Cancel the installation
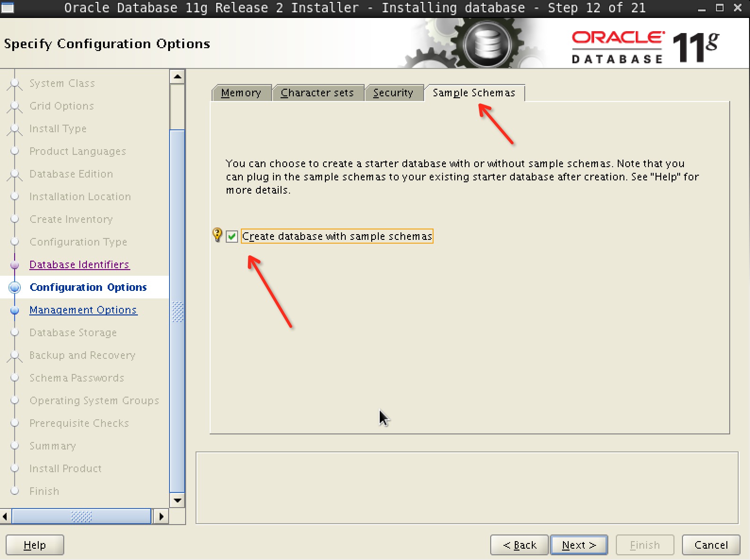 pyautogui.click(x=710, y=545)
